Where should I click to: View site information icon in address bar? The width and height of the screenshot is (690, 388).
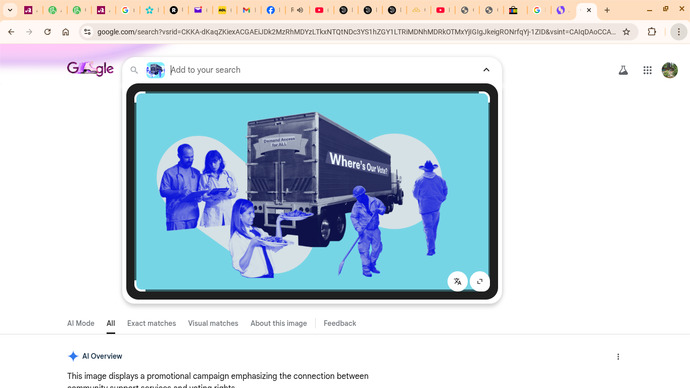coord(87,32)
